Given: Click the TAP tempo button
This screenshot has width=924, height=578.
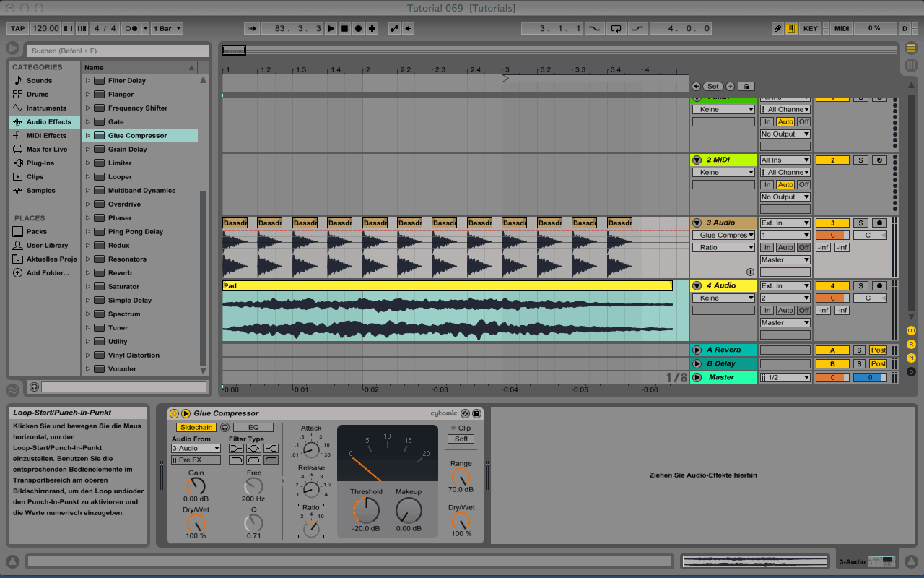Looking at the screenshot, I should coord(17,29).
